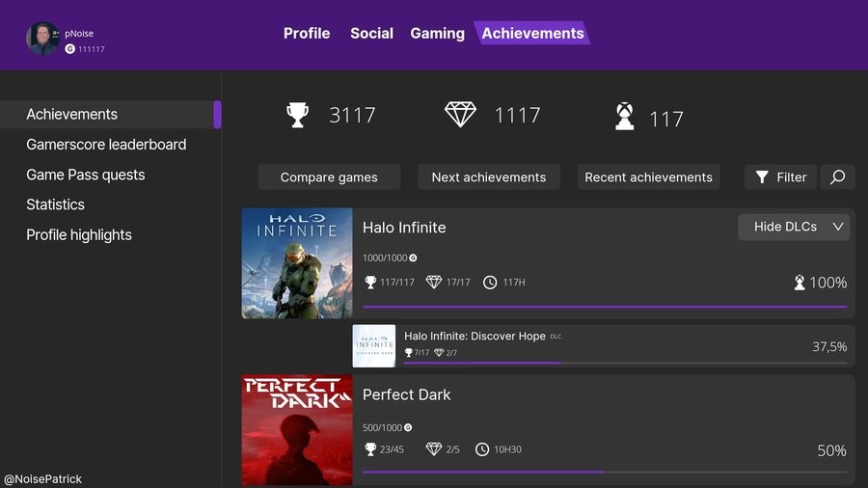Click the 37,5% DLC completion value

pos(829,347)
